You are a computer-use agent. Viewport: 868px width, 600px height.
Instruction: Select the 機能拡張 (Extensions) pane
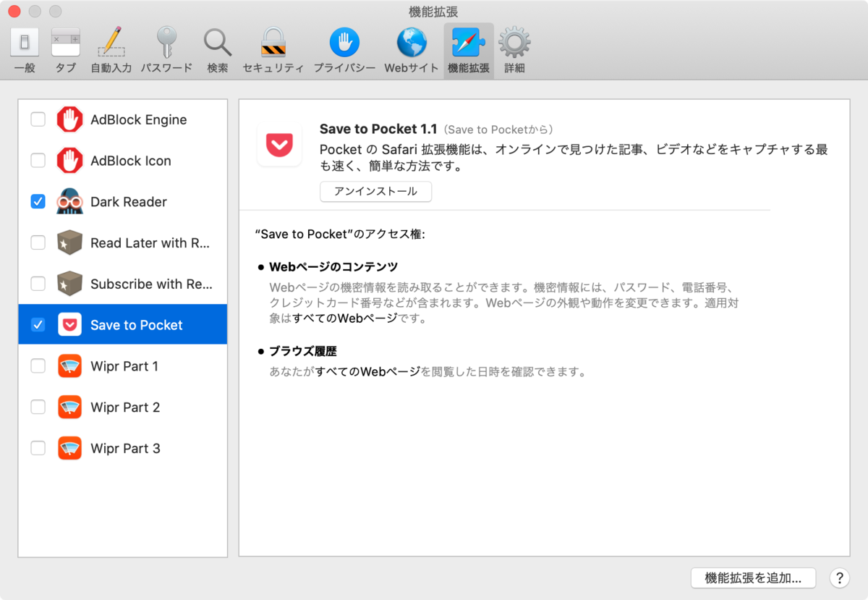[469, 51]
